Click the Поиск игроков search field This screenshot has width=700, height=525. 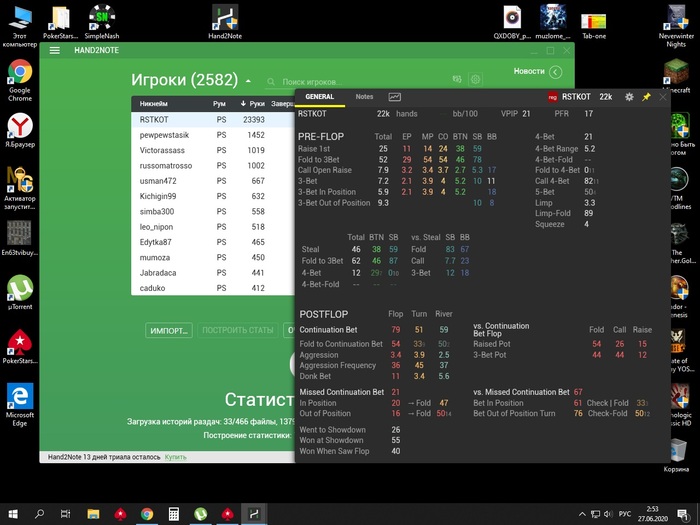tap(357, 82)
